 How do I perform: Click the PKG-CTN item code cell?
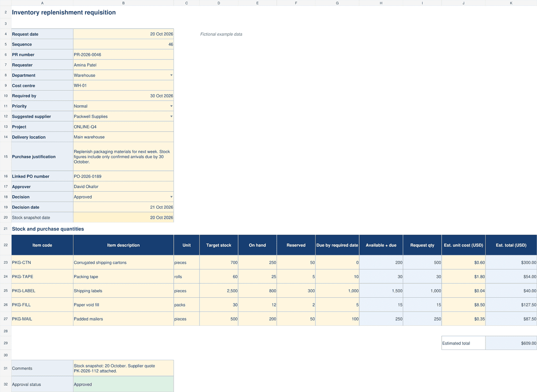[42, 262]
